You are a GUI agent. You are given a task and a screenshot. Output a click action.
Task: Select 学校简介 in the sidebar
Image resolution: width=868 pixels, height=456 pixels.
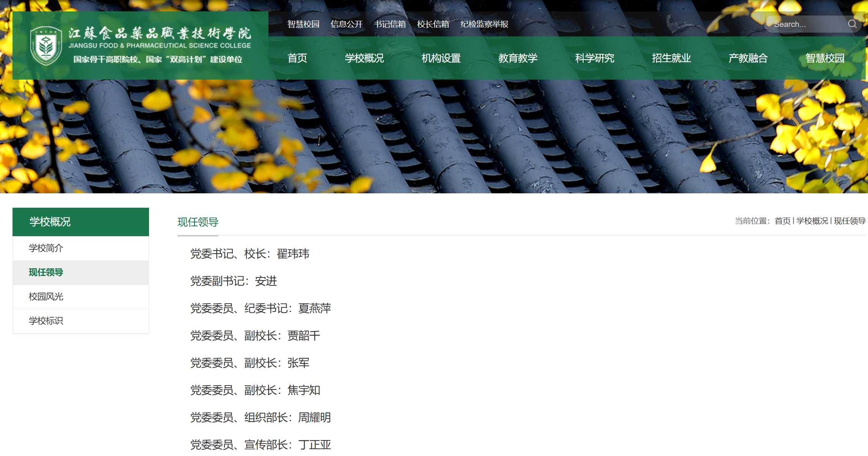point(46,248)
